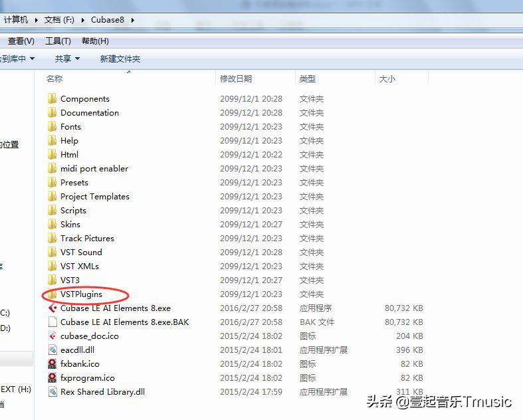Viewport: 523px width, 420px height.
Task: Open the 共享 dropdown
Action: point(67,59)
